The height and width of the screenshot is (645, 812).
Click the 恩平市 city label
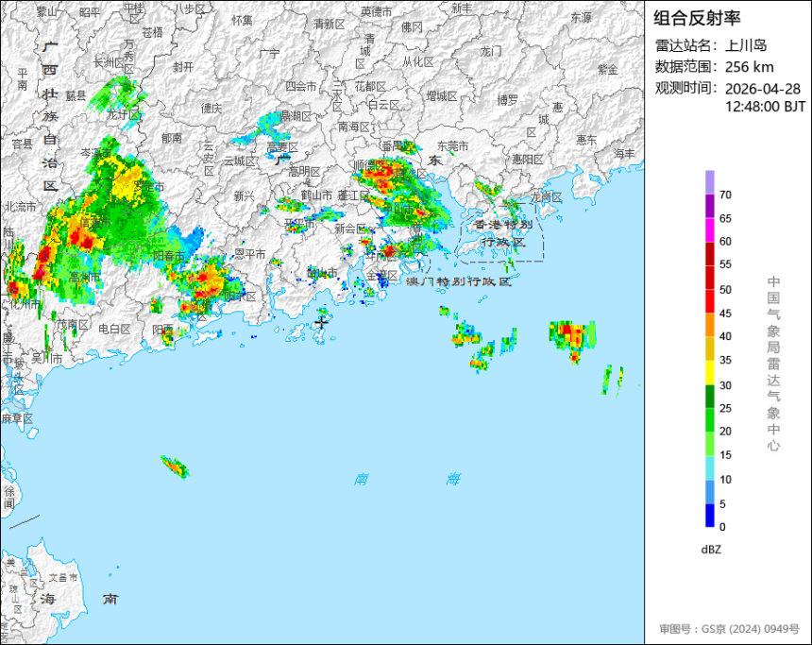(x=250, y=254)
